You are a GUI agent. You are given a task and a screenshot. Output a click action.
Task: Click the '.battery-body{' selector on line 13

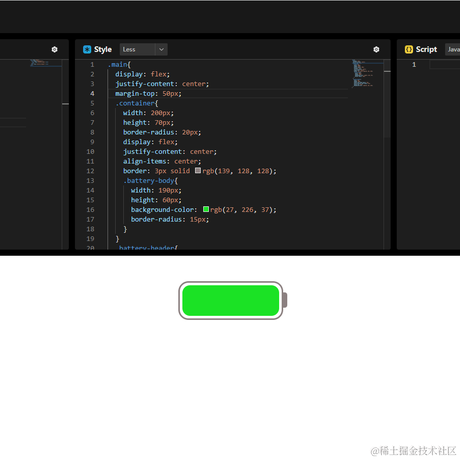pyautogui.click(x=151, y=180)
